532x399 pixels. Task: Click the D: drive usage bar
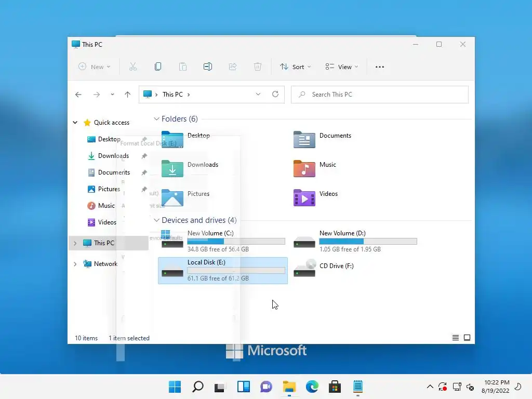tap(368, 241)
